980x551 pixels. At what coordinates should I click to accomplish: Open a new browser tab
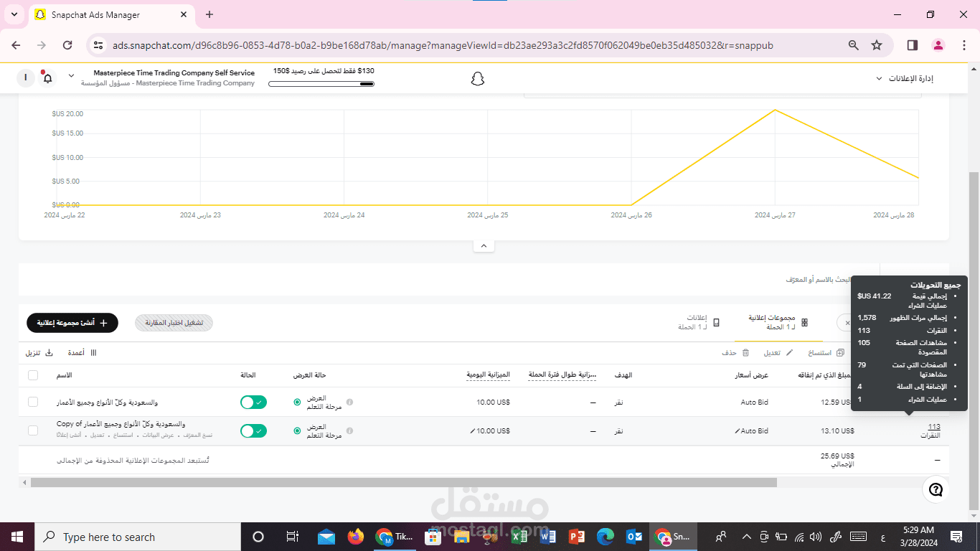(209, 14)
